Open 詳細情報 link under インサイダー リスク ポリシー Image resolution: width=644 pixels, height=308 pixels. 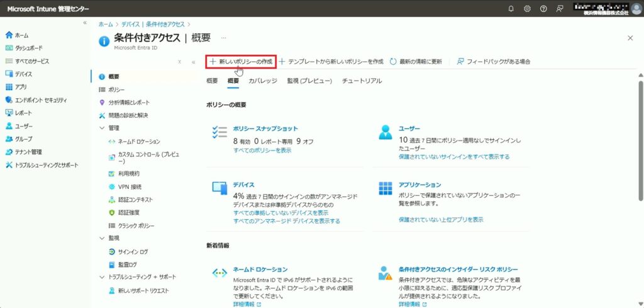tap(413, 304)
